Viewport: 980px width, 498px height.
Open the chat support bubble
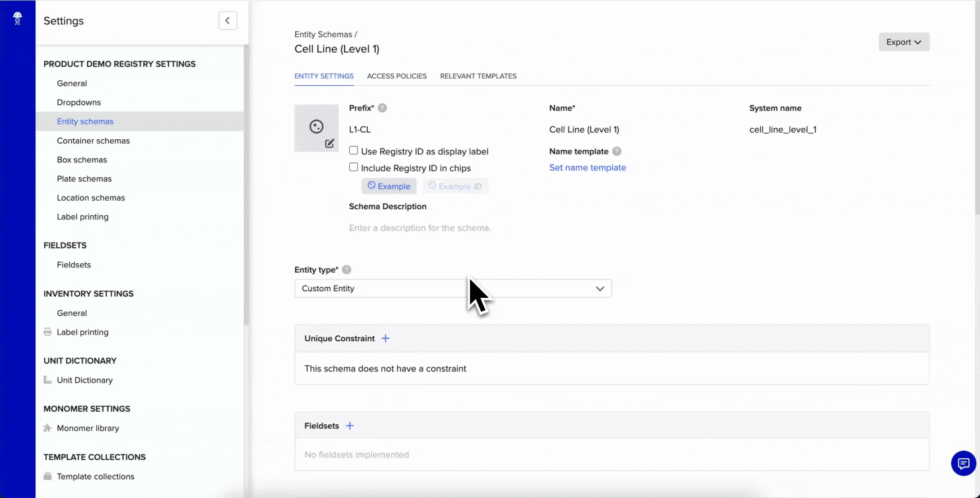pos(963,463)
